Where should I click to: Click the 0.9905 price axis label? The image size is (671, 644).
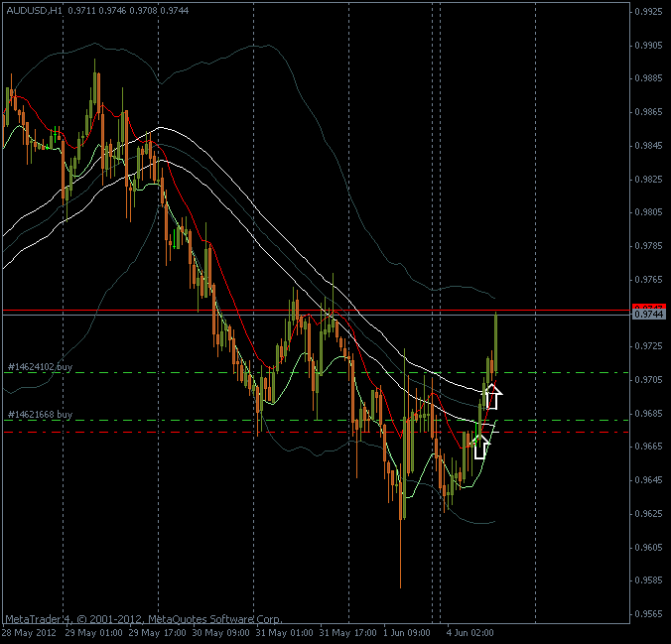649,46
